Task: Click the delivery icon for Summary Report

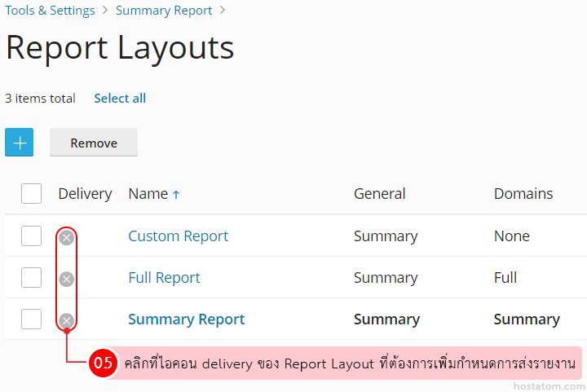Action: pyautogui.click(x=67, y=320)
